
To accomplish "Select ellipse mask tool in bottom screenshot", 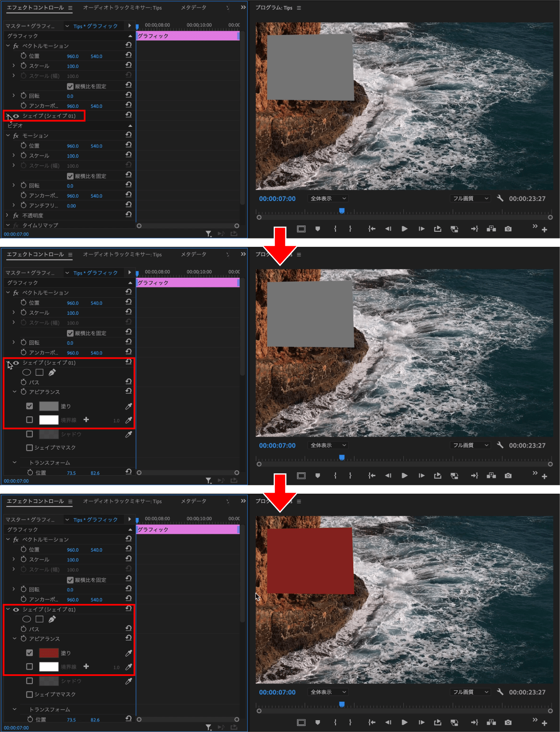I will (27, 619).
